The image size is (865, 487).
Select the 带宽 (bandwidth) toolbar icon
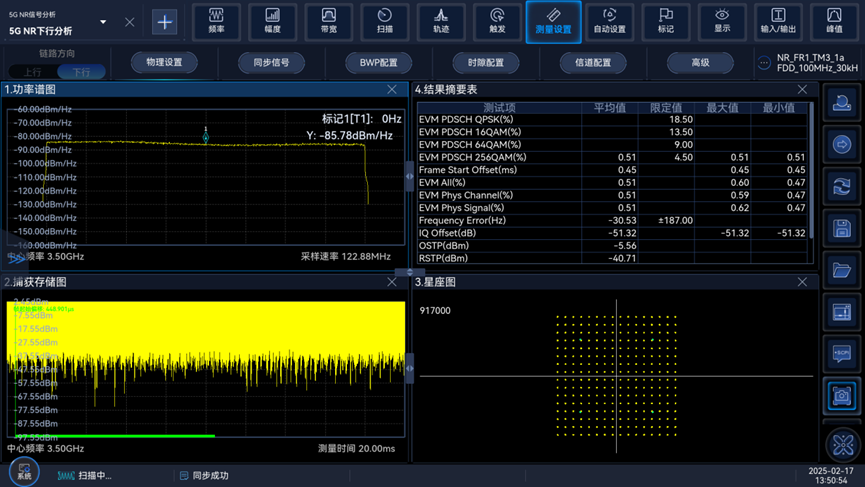point(328,21)
